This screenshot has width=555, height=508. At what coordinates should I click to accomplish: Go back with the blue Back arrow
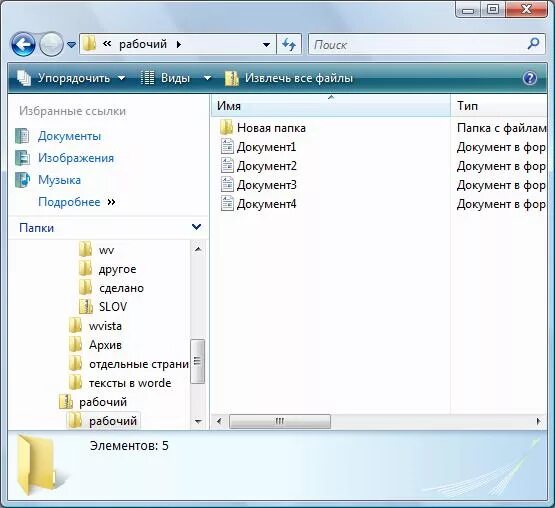tap(23, 45)
